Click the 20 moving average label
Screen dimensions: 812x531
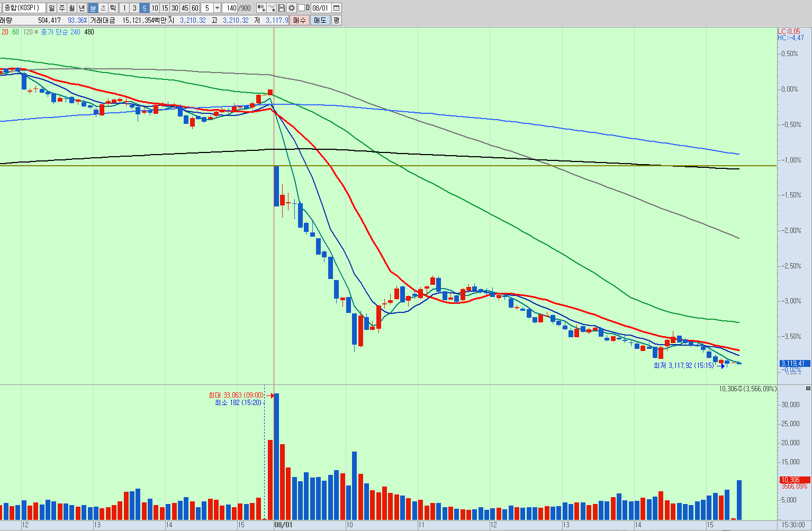tap(5, 32)
